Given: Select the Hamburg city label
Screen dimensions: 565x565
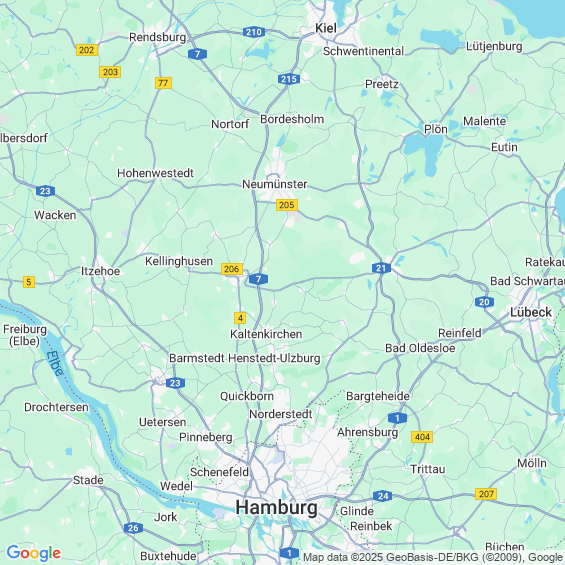Looking at the screenshot, I should [x=276, y=507].
